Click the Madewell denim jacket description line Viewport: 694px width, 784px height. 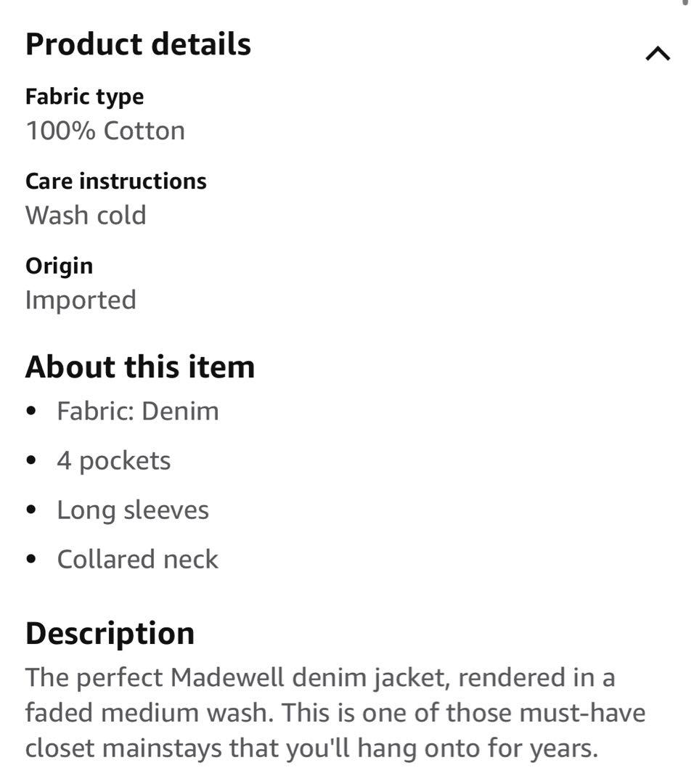tap(320, 678)
